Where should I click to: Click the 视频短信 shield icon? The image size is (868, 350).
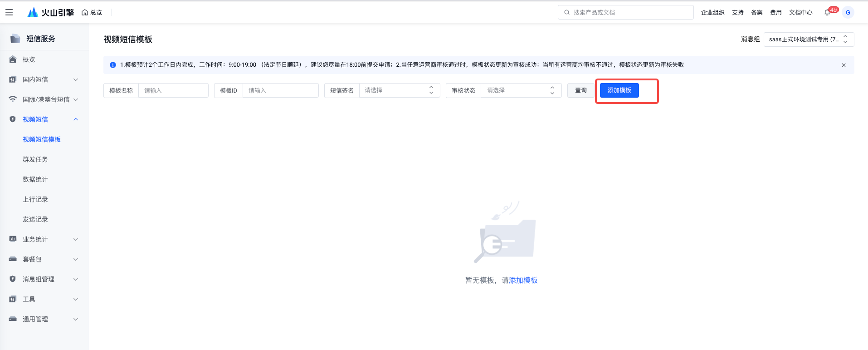(x=13, y=119)
